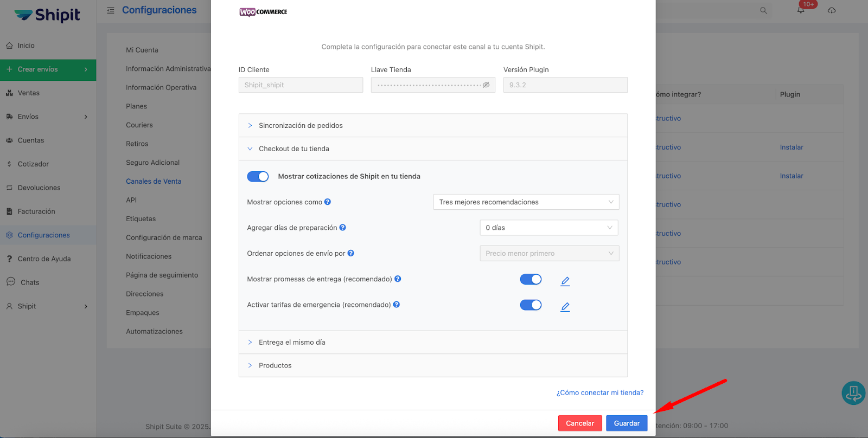This screenshot has width=868, height=438.
Task: Click the notifications bell icon
Action: coord(801,10)
